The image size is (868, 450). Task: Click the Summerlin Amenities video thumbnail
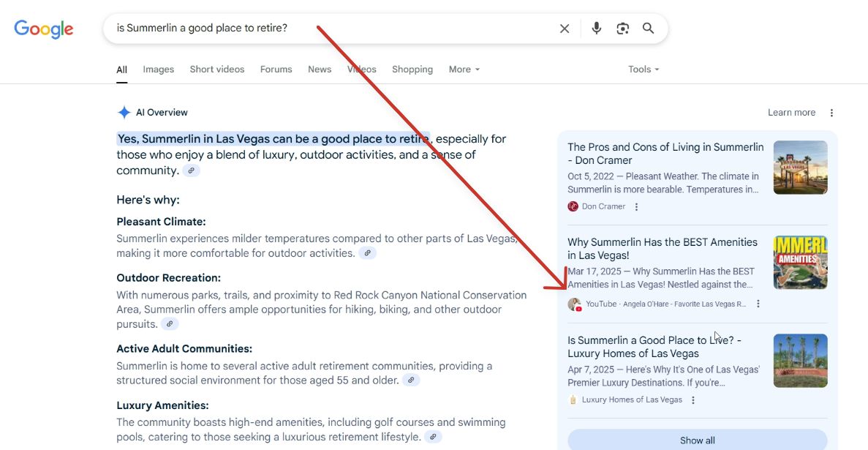(x=801, y=263)
